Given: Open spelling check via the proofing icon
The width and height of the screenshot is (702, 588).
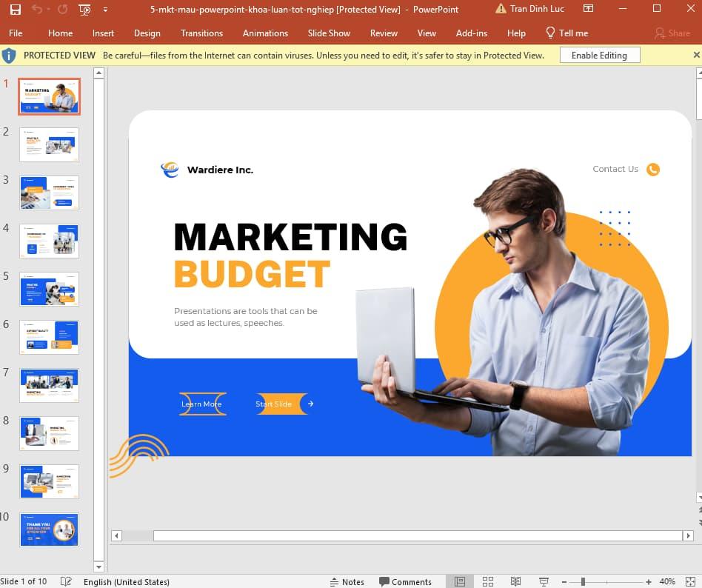Looking at the screenshot, I should tap(65, 582).
